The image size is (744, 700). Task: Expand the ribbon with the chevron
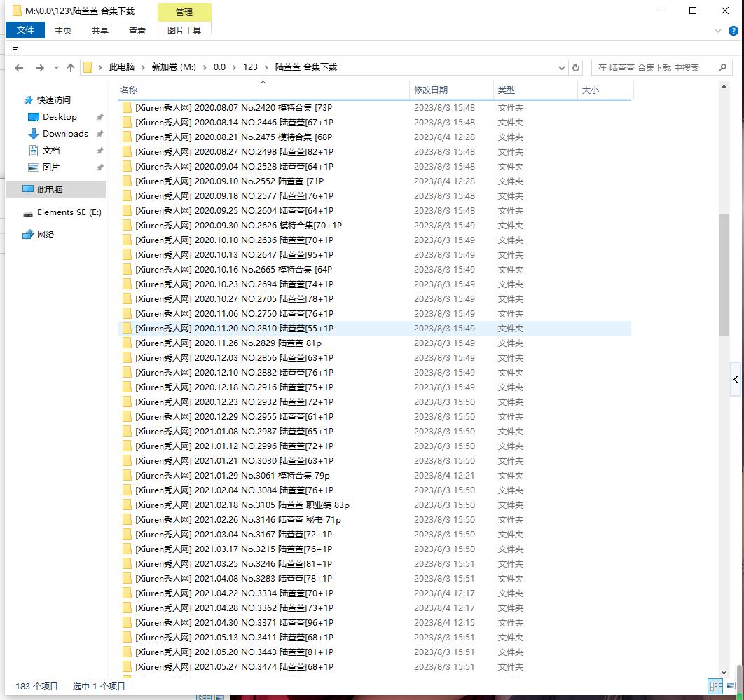coord(718,31)
